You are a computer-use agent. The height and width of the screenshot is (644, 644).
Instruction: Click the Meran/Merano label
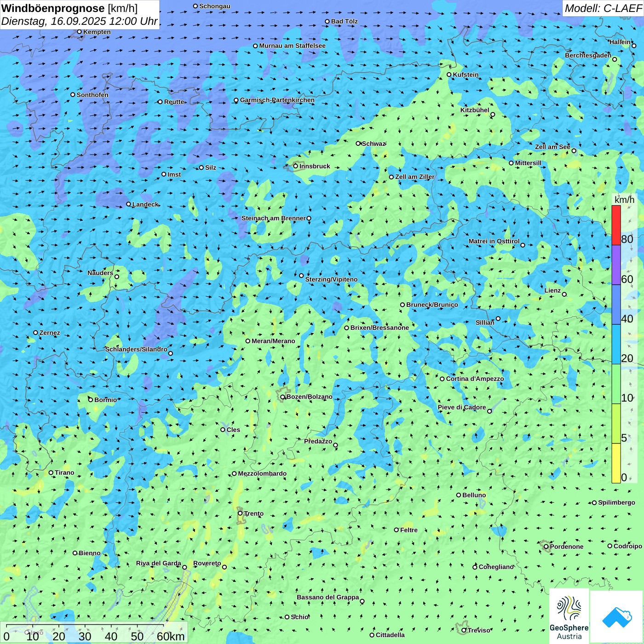273,341
